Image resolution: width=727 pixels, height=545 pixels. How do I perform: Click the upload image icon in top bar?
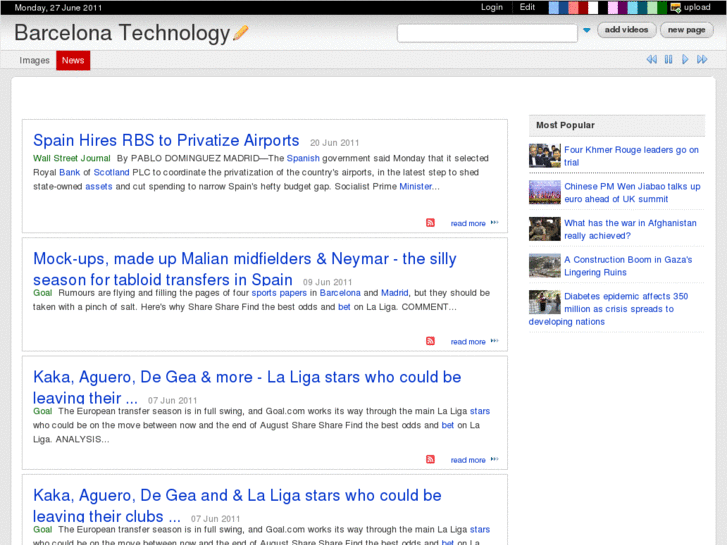click(676, 7)
